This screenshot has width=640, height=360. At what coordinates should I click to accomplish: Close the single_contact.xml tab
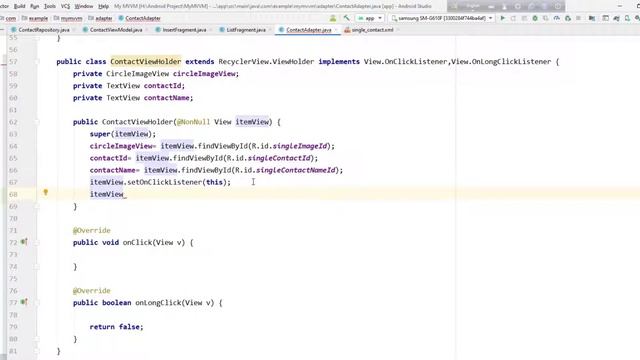click(x=398, y=30)
